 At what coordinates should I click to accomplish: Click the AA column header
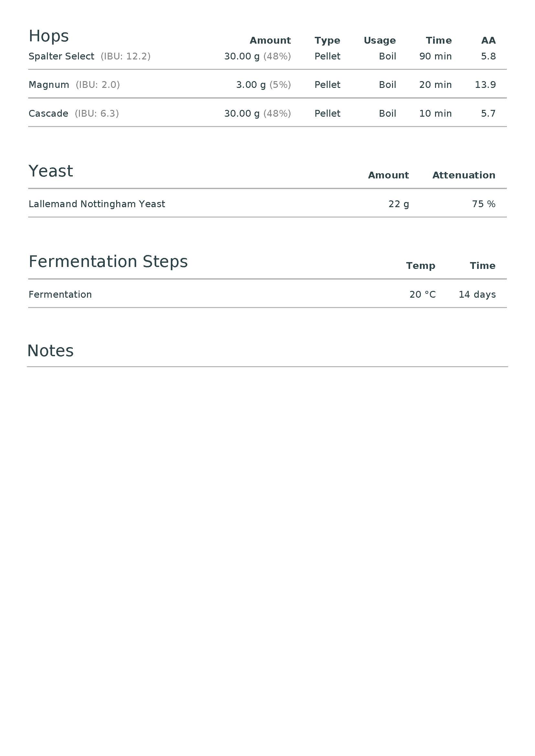(488, 40)
